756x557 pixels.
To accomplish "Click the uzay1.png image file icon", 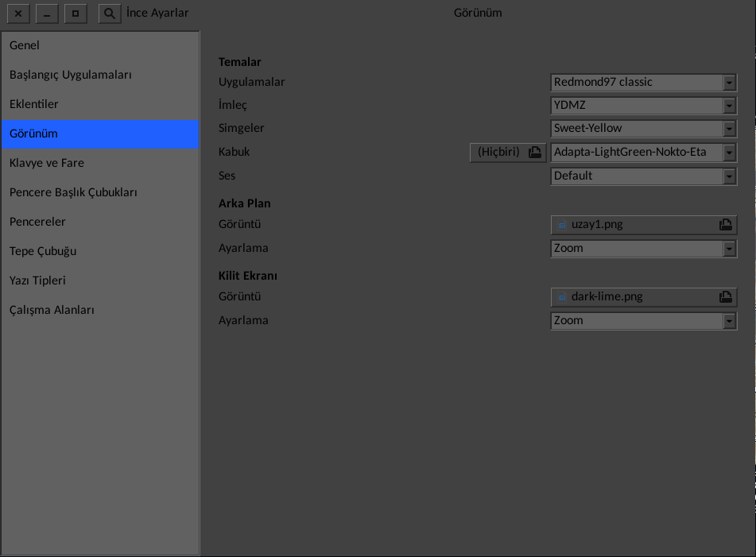I will click(x=562, y=225).
